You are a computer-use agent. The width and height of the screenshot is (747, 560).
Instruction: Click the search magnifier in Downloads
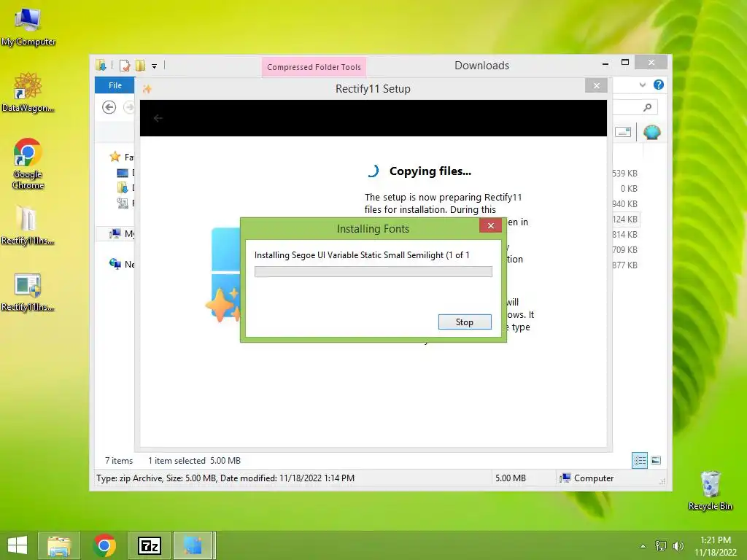(x=647, y=108)
